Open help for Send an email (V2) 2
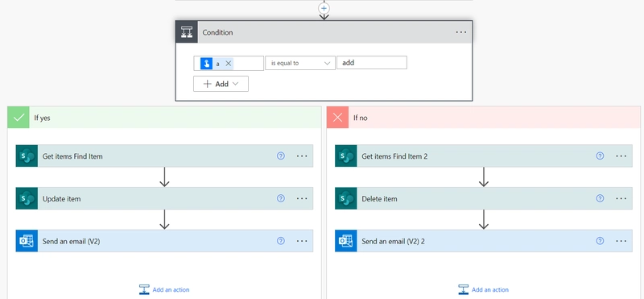This screenshot has height=299, width=644. point(600,241)
